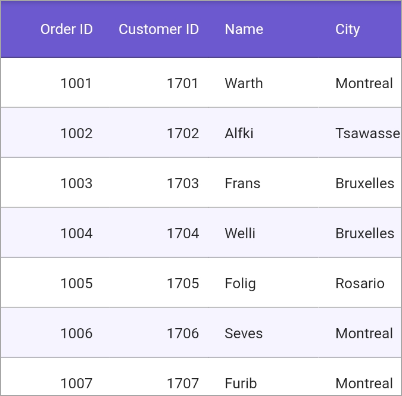Select the Warth name cell
Image resolution: width=402 pixels, height=396 pixels.
[263, 83]
